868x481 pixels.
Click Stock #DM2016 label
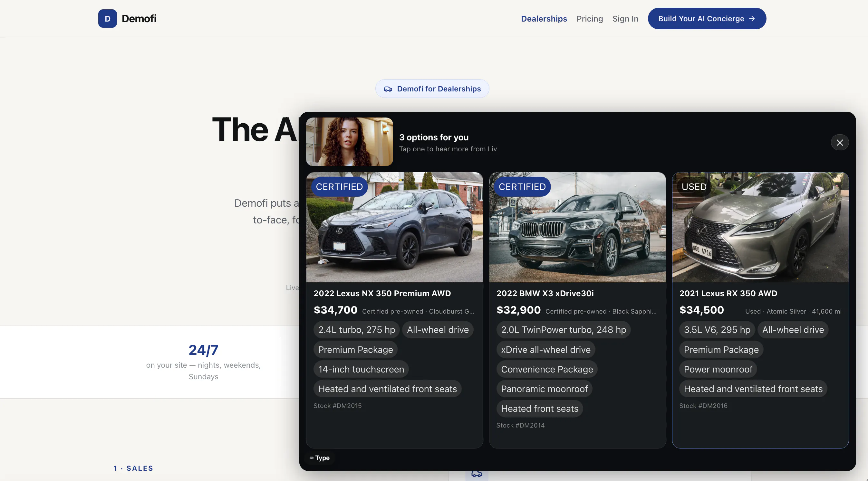pyautogui.click(x=703, y=406)
